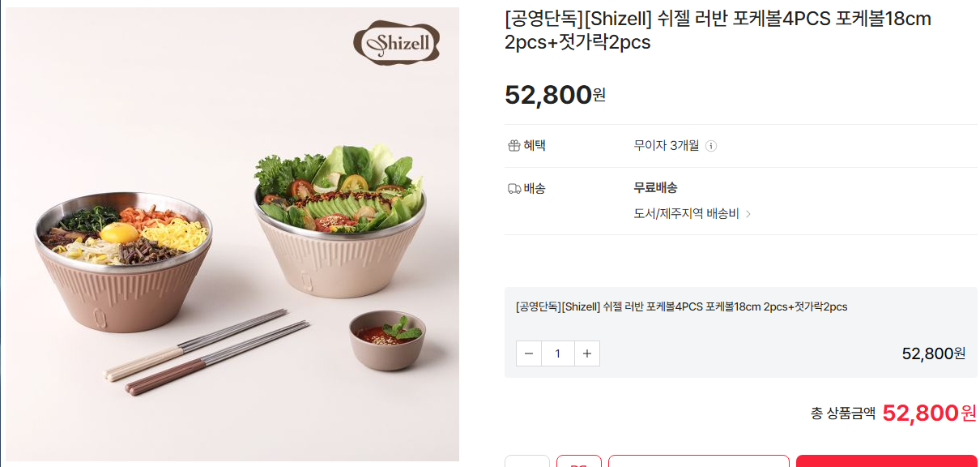
Task: Expand the chevron after 도서/제주지역 배송비
Action: [x=748, y=214]
